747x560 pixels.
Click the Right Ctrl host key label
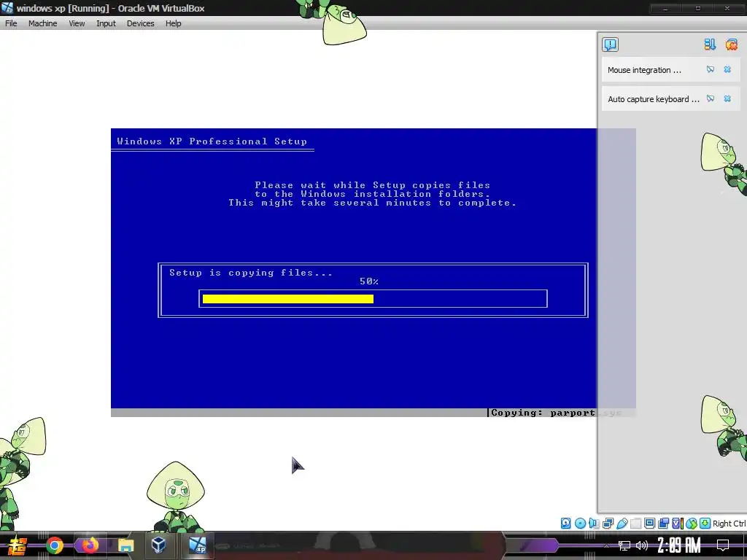point(729,524)
